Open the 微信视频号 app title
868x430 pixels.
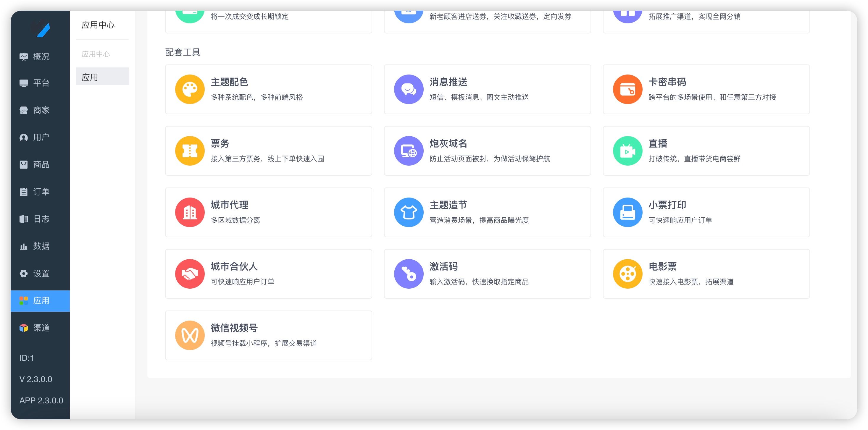pyautogui.click(x=234, y=328)
